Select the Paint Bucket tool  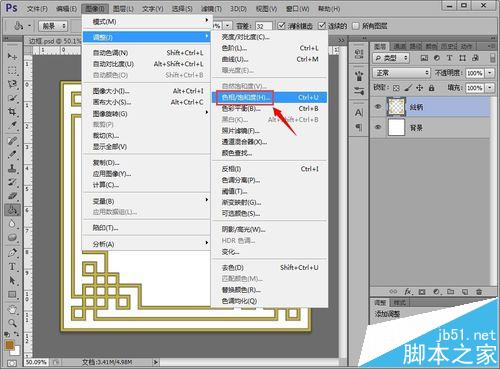pyautogui.click(x=12, y=210)
